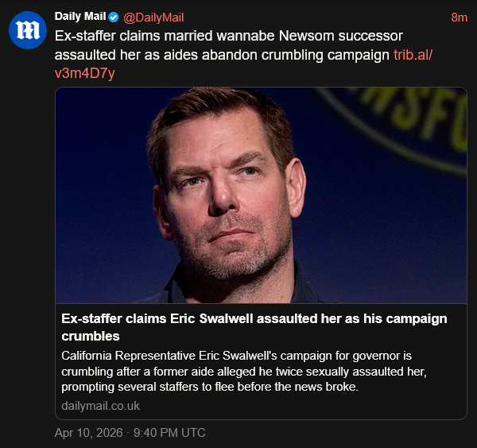The image size is (477, 448).
Task: Visit the dailymail.co.uk domain label
Action: pyautogui.click(x=100, y=405)
